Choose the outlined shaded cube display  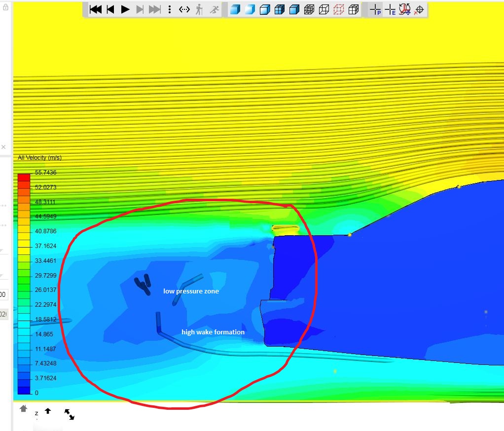pyautogui.click(x=265, y=9)
